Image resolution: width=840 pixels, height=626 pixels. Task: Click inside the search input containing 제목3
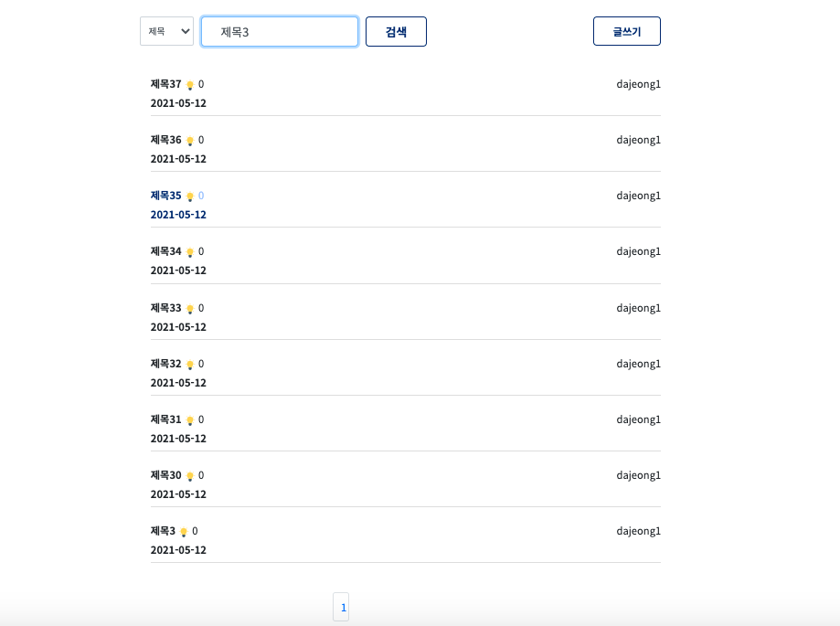click(x=279, y=30)
